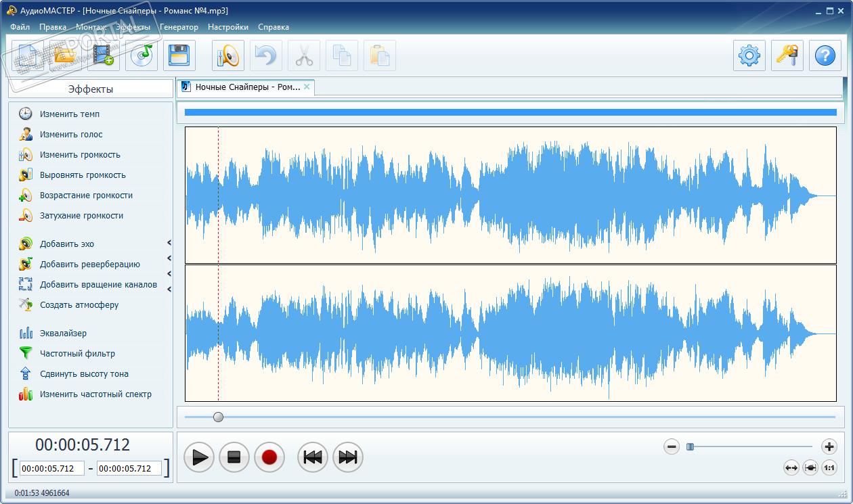The image size is (853, 504).
Task: Click the fit-to-width zoom icon
Action: (x=791, y=467)
